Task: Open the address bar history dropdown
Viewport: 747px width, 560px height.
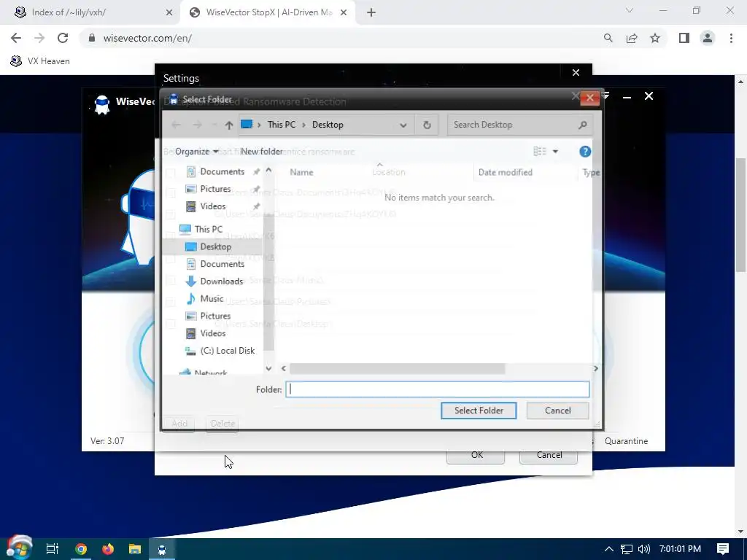Action: pyautogui.click(x=403, y=125)
